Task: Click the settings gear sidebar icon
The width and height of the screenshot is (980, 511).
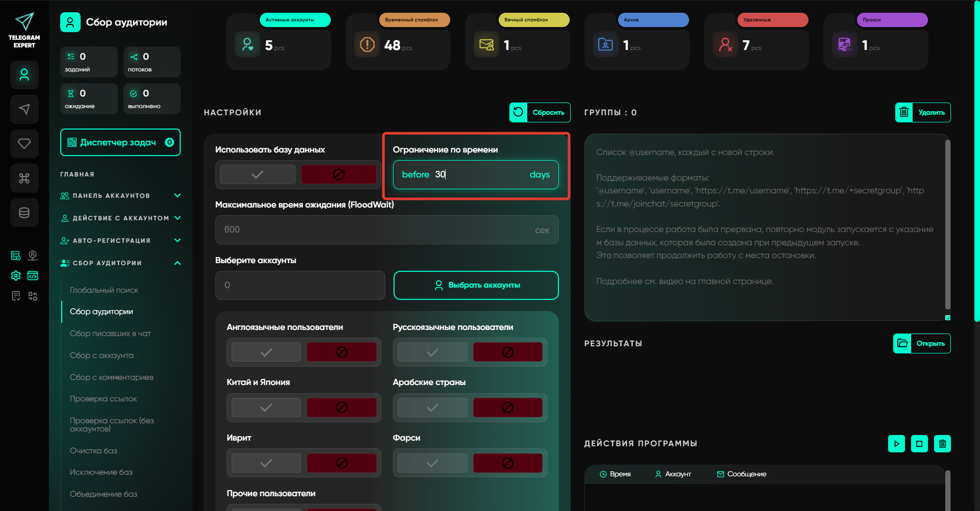Action: (16, 276)
